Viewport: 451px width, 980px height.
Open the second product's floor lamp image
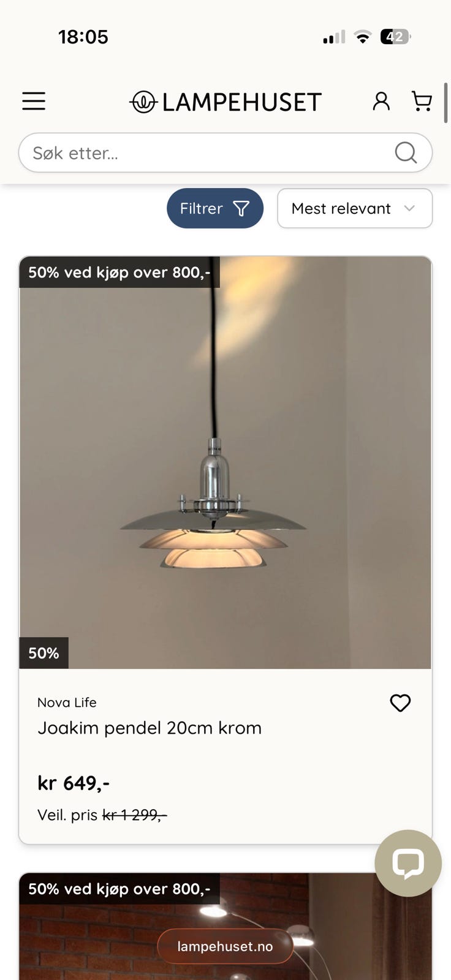(225, 926)
